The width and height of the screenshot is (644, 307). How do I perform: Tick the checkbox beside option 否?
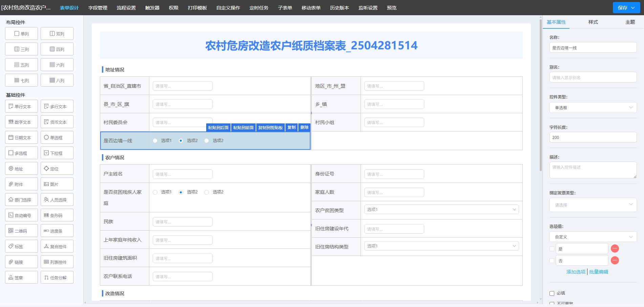tap(552, 261)
